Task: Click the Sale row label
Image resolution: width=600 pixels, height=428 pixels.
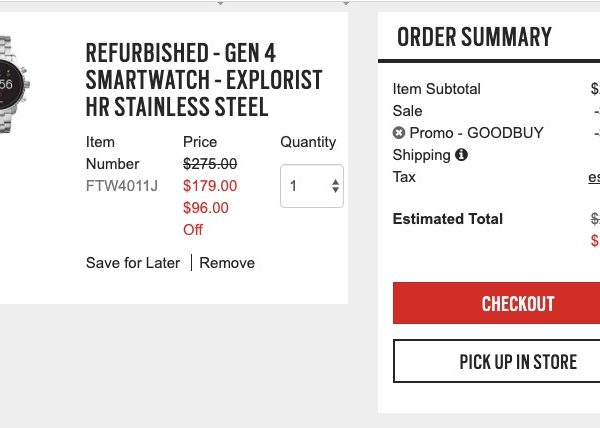Action: 408,111
